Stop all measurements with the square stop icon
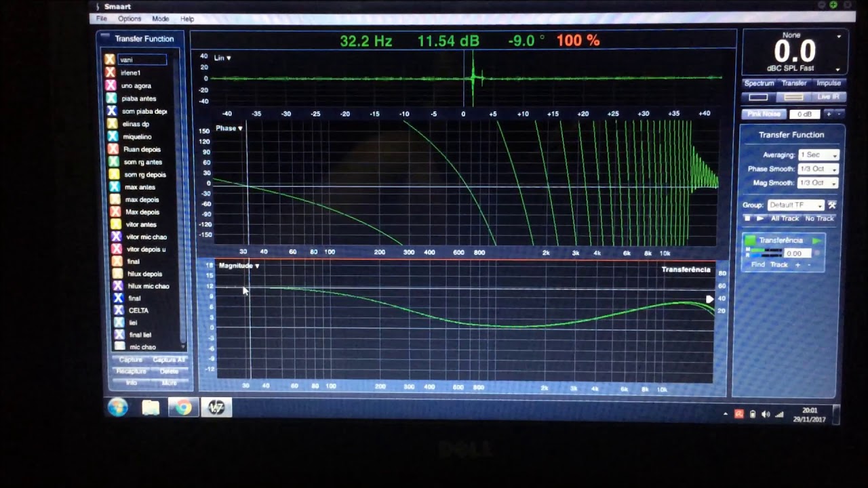Image resolution: width=868 pixels, height=488 pixels. click(x=747, y=218)
